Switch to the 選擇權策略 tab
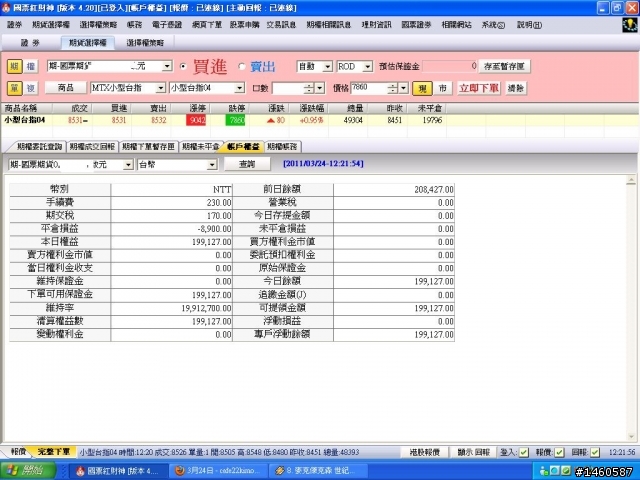Image resolution: width=640 pixels, height=480 pixels. click(145, 42)
